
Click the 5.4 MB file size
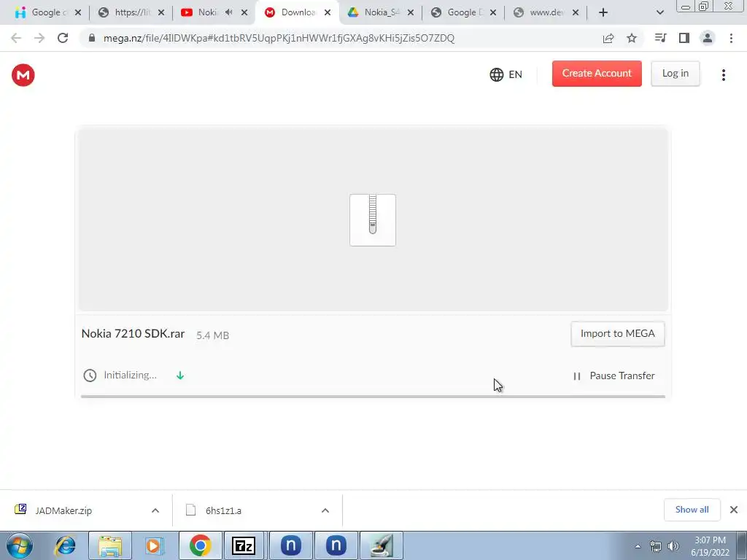pos(212,335)
